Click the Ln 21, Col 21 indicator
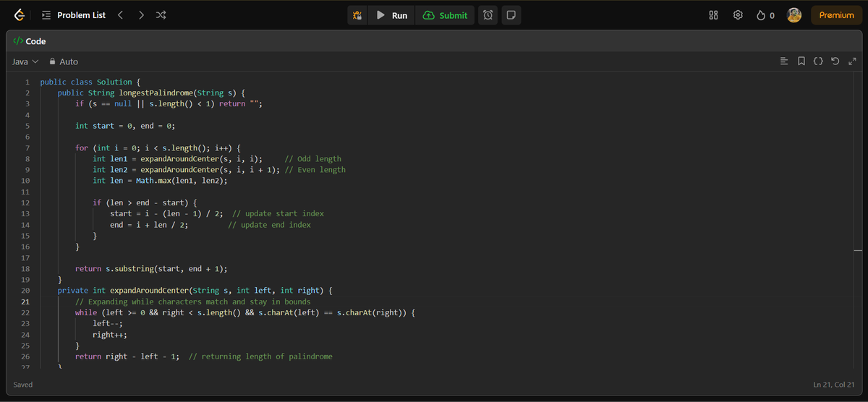The image size is (868, 402). click(834, 385)
